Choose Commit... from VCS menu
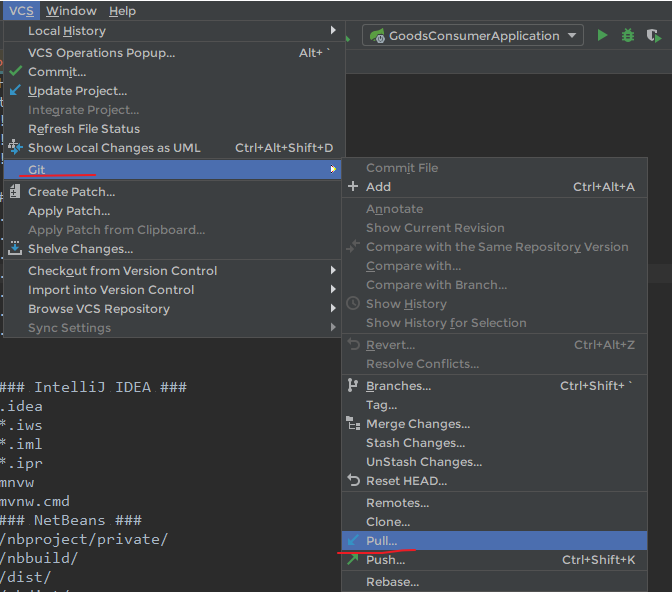This screenshot has width=672, height=592. tap(172, 72)
